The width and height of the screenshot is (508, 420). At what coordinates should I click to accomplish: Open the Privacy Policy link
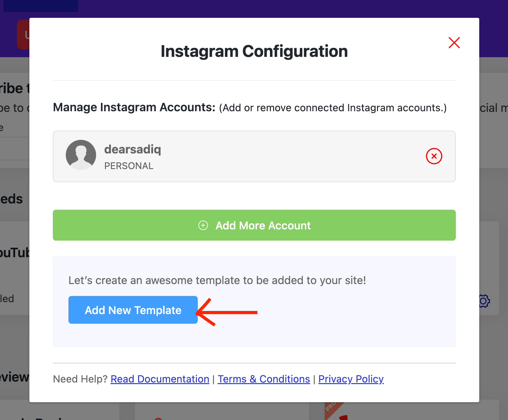tap(351, 379)
